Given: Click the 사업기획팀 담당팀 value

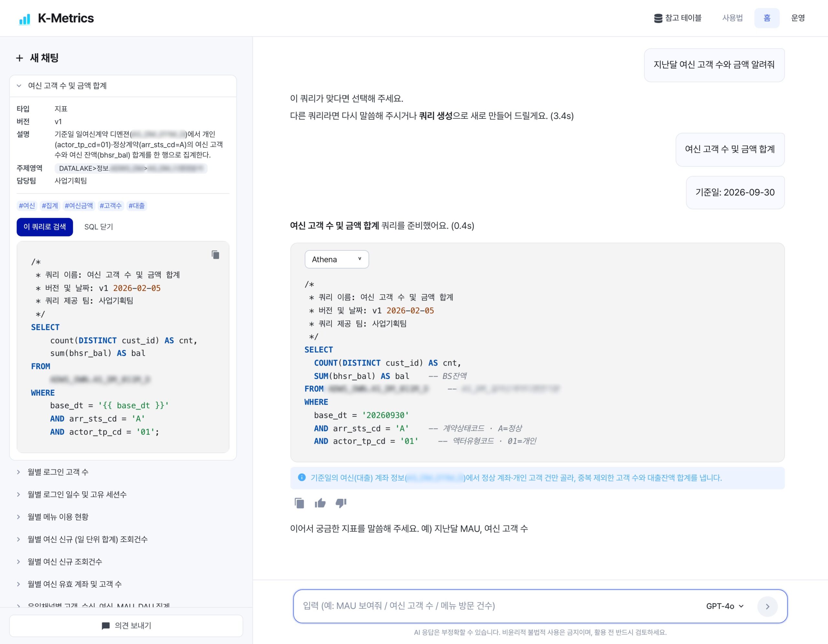Looking at the screenshot, I should pyautogui.click(x=71, y=181).
